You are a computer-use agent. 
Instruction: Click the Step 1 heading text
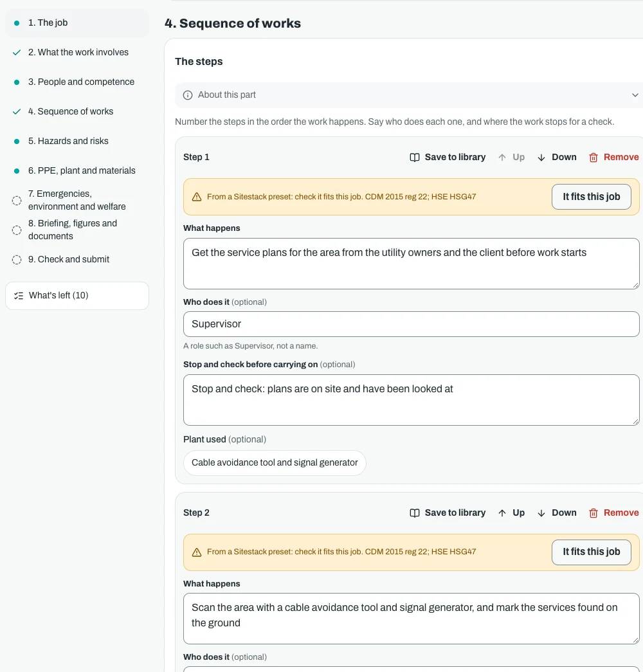[196, 158]
